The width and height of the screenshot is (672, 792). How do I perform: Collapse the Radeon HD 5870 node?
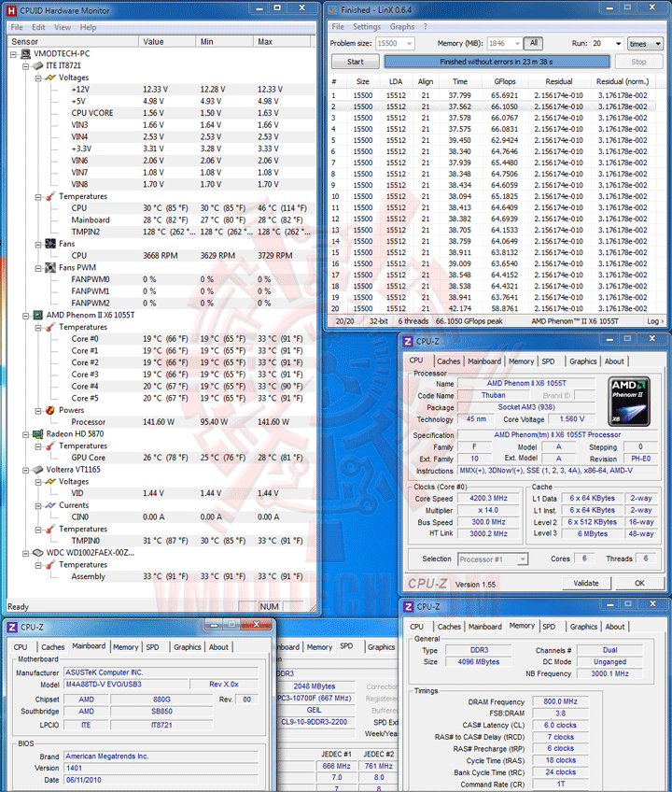pos(26,434)
